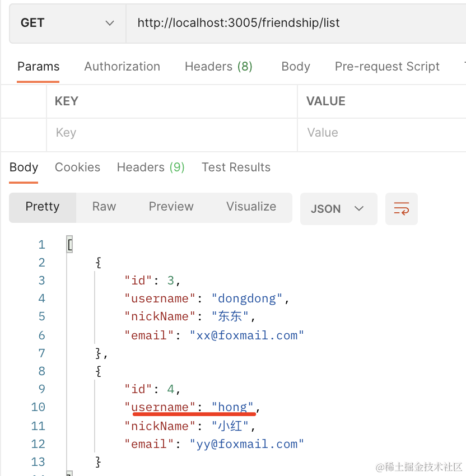
Task: Select the Pretty view button
Action: pos(43,207)
